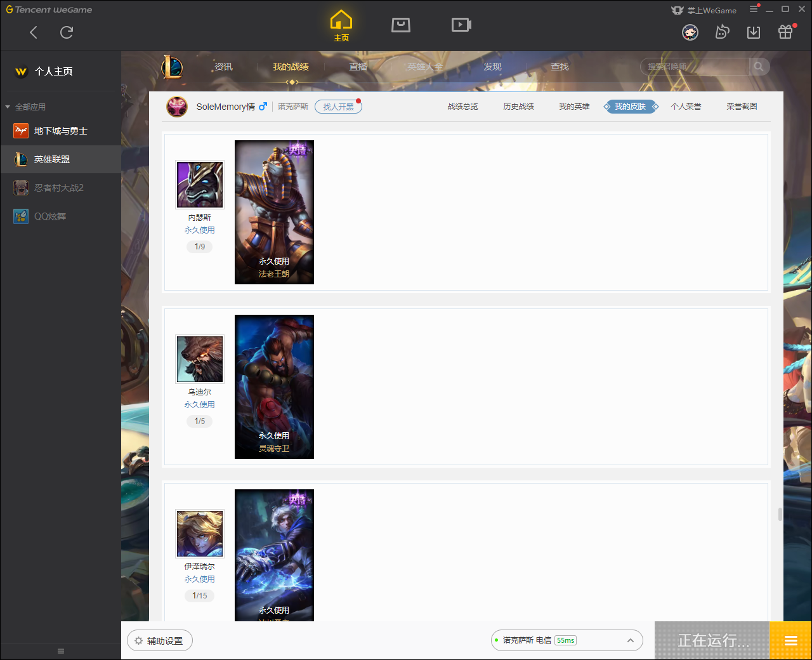Click the 乌迪尔 champion name
The image size is (812, 660).
coord(200,392)
